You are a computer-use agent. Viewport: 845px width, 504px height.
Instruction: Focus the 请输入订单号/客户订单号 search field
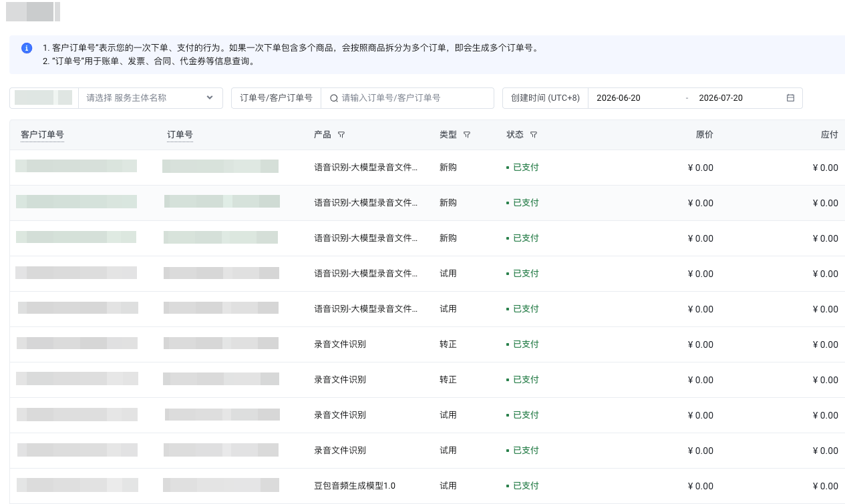(407, 98)
